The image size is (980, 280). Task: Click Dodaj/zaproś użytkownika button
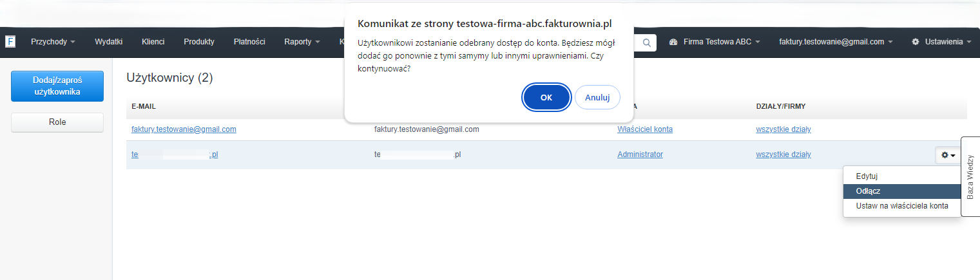[x=57, y=86]
